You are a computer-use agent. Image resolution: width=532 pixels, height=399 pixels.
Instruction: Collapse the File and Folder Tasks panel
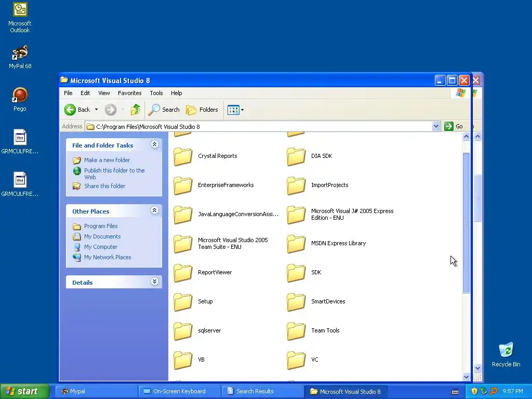point(154,144)
